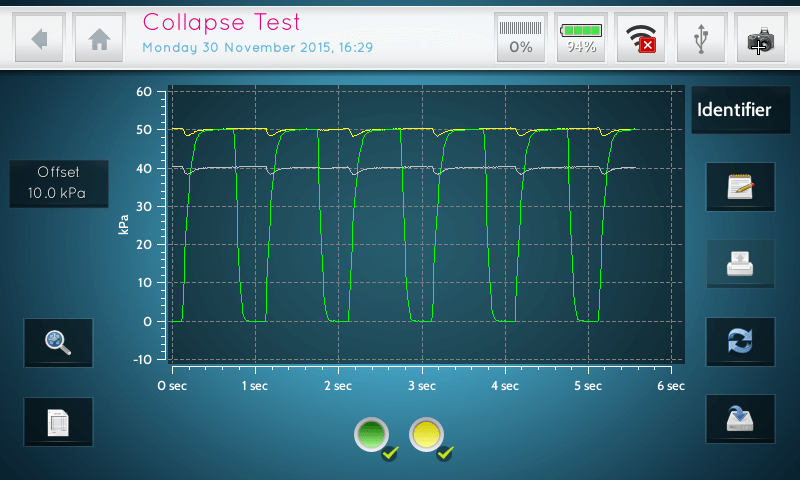This screenshot has width=800, height=480.
Task: Click the USB connection icon
Action: 701,38
